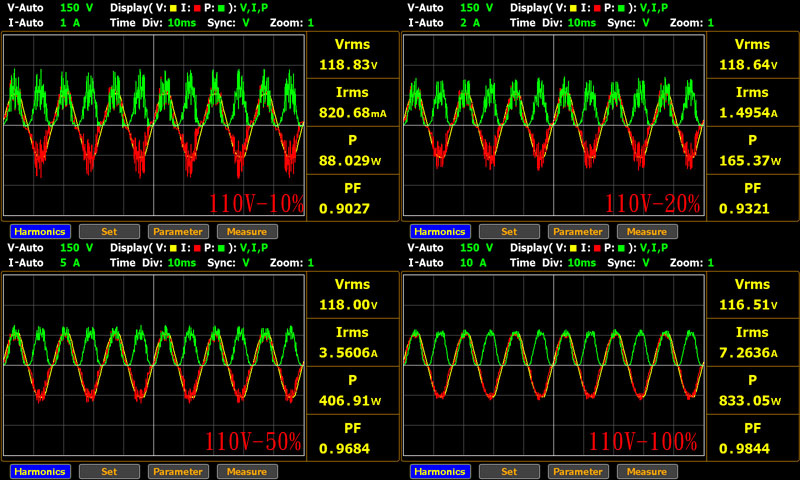800x480 pixels.
Task: Click the waveform graph labeled 110V-100%
Action: point(554,365)
